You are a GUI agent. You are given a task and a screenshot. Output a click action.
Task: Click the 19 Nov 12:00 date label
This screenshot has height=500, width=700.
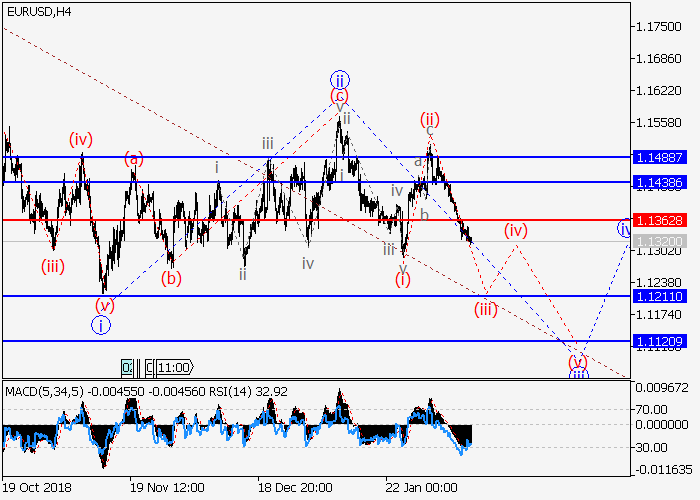coord(167,487)
